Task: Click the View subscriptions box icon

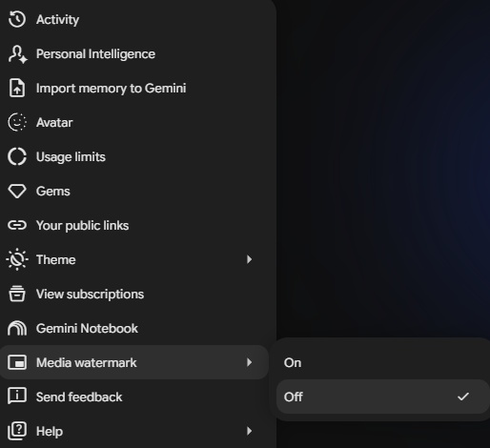Action: [x=17, y=294]
